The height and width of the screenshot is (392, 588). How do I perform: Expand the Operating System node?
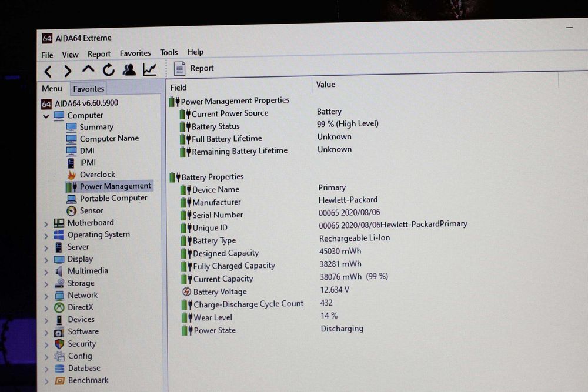[x=46, y=236]
